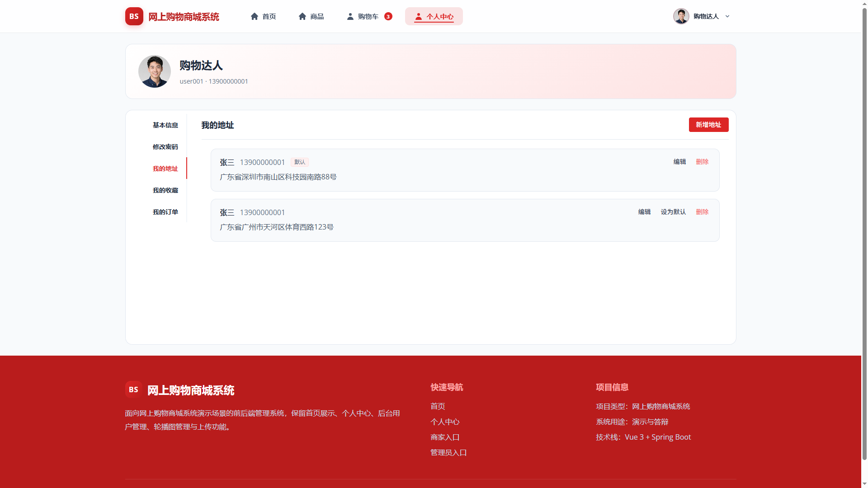Click the house icon next to 商品
Viewport: 868px width, 488px height.
coord(302,16)
